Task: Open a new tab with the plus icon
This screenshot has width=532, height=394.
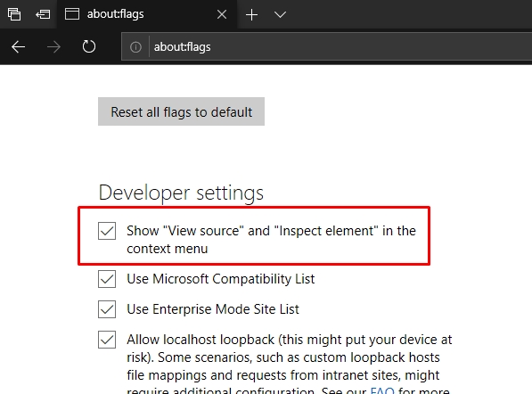Action: pyautogui.click(x=252, y=14)
